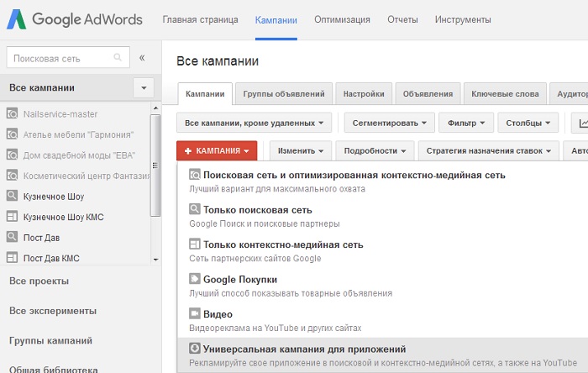Click the campaign list scroll-up arrow
This screenshot has width=588, height=373.
pos(155,108)
